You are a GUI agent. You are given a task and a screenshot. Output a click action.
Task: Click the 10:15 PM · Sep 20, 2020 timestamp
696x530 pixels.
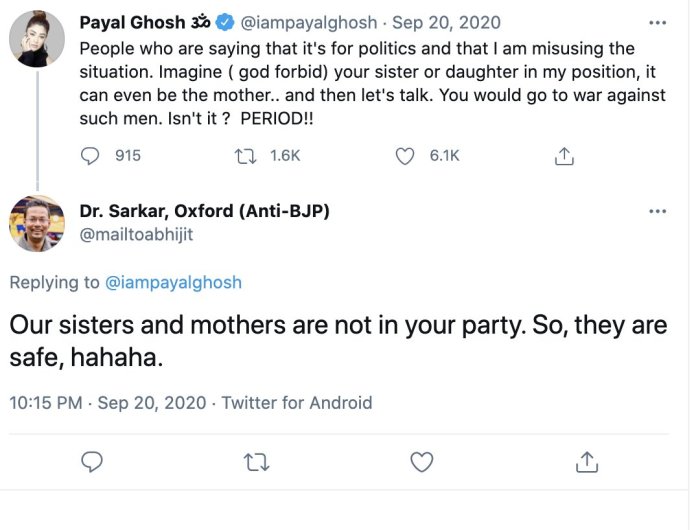[107, 403]
